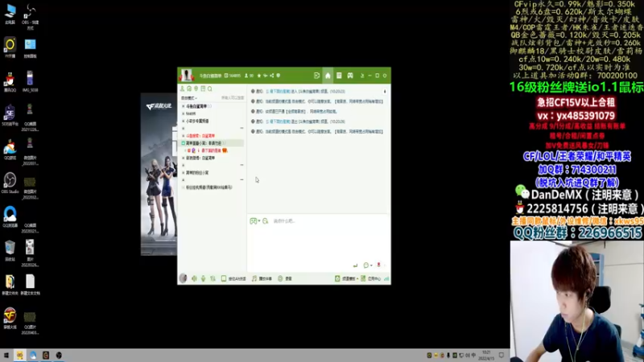Click the Recycle Bin desktop icon
The image size is (644, 362).
[x=10, y=250]
